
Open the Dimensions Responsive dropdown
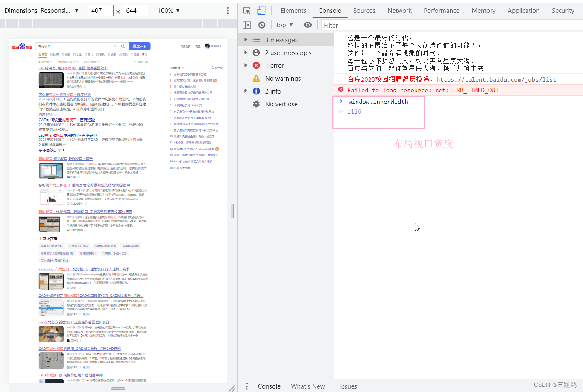pos(41,10)
